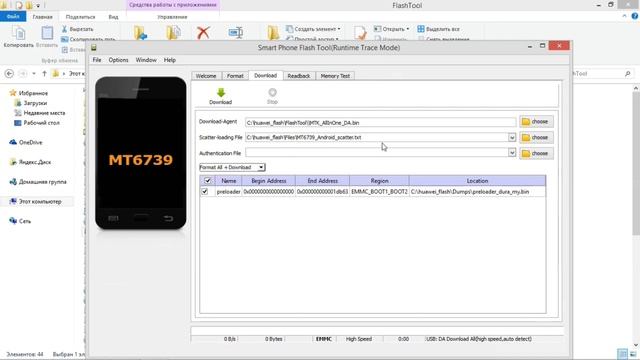Open the Format All + Download mode dropdown

tap(232, 167)
